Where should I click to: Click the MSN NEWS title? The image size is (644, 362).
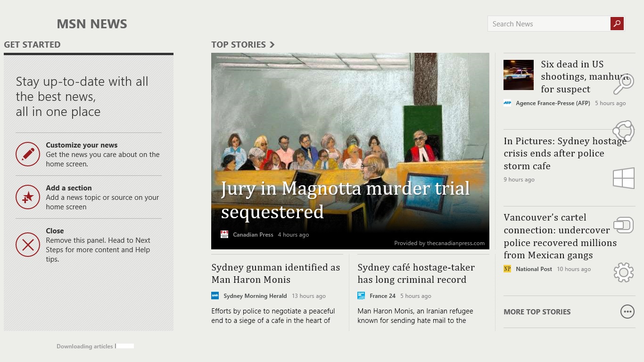click(x=92, y=24)
